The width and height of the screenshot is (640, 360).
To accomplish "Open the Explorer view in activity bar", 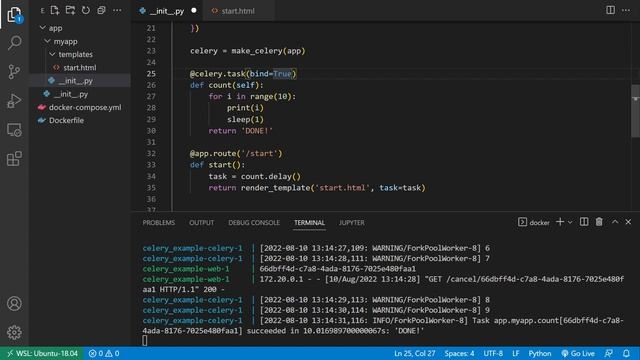I will point(14,15).
